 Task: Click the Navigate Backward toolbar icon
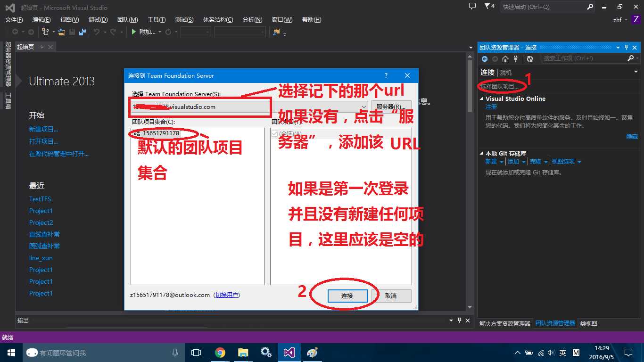point(15,32)
